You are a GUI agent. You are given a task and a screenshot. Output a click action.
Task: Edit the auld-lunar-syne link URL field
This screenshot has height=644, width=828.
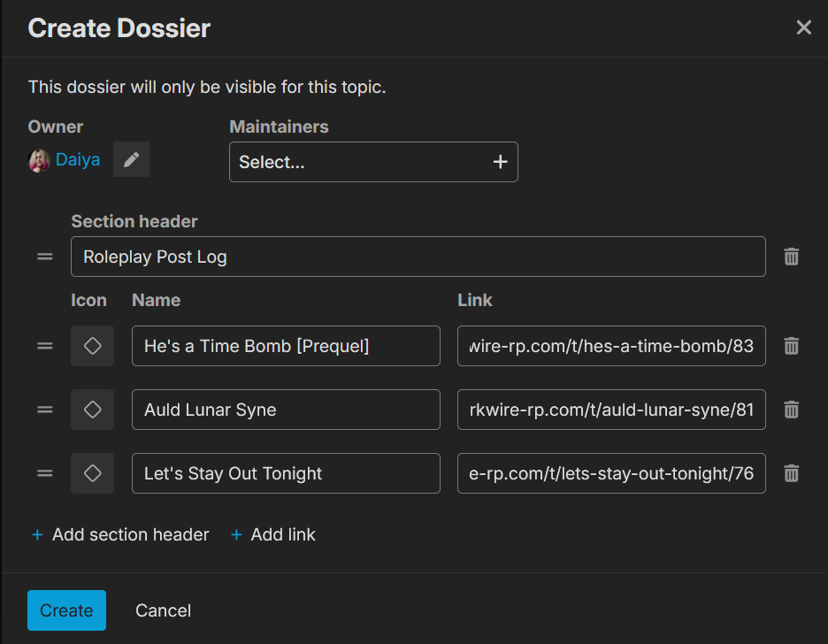click(x=610, y=410)
